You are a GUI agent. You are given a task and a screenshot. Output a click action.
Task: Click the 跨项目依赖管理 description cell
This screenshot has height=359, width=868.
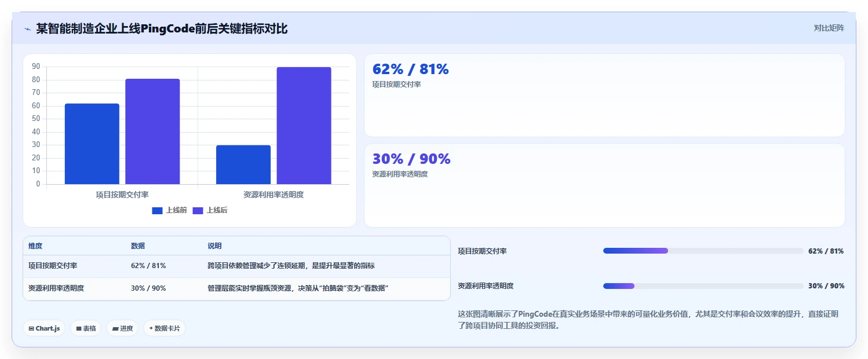point(291,266)
